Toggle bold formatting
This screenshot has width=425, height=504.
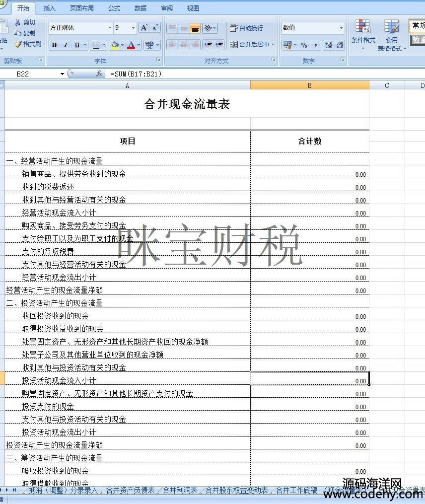(x=54, y=45)
